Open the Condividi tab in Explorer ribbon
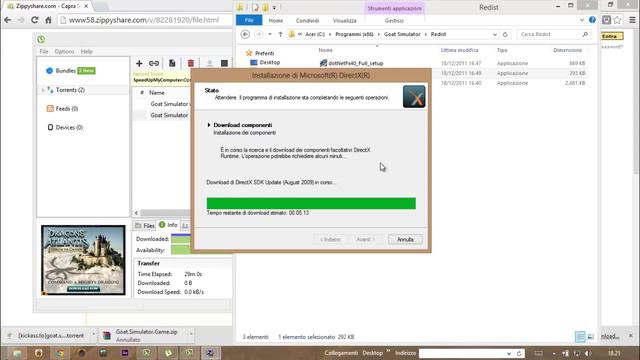640x360 pixels. (x=307, y=20)
